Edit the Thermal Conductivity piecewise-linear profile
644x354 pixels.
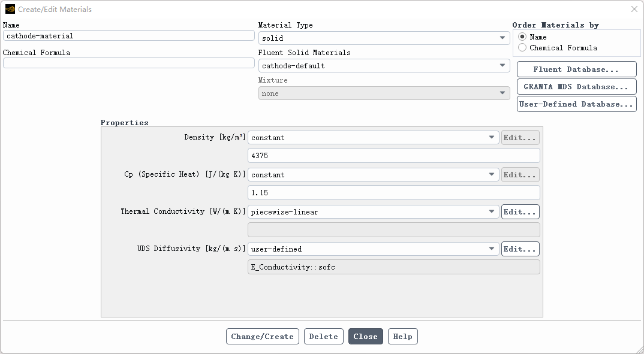point(520,212)
